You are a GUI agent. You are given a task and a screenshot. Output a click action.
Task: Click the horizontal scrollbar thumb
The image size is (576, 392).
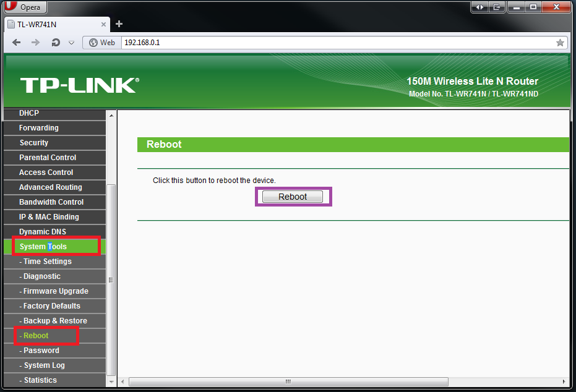coord(288,381)
